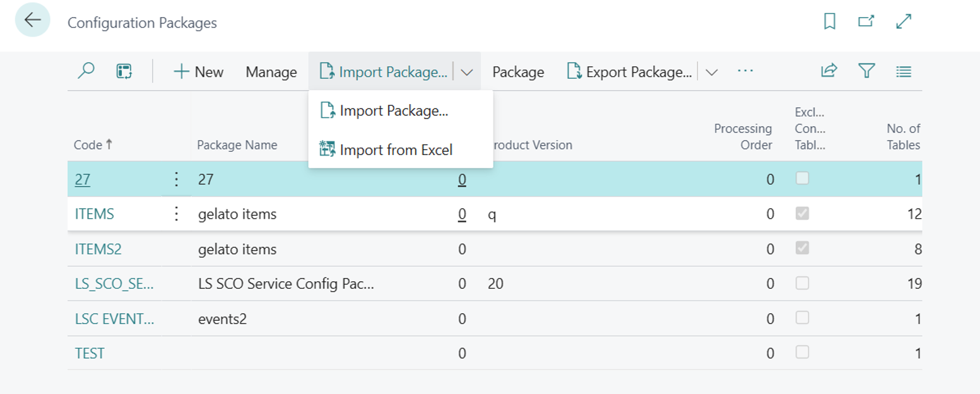Screen dimensions: 980x394
Task: Open the filter pane funnel icon
Action: coord(866,71)
